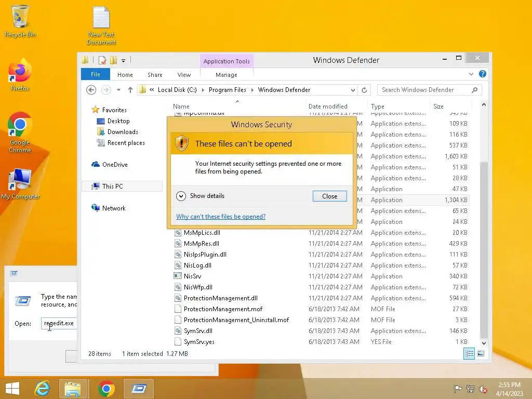The height and width of the screenshot is (399, 532).
Task: Select OneDrive in navigation pane
Action: (115, 165)
